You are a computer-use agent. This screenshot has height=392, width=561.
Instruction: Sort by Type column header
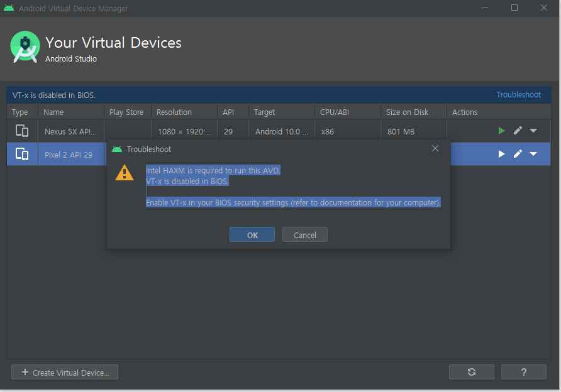(x=22, y=112)
